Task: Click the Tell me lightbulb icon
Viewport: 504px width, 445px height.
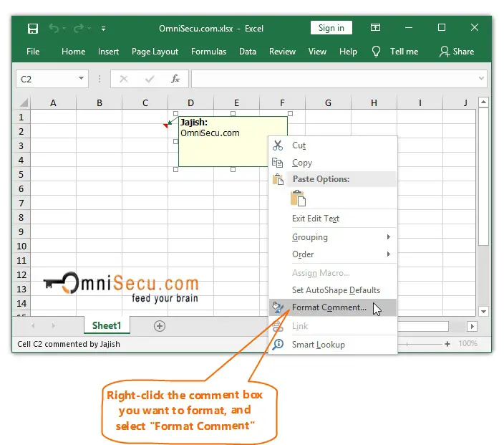Action: click(x=376, y=52)
